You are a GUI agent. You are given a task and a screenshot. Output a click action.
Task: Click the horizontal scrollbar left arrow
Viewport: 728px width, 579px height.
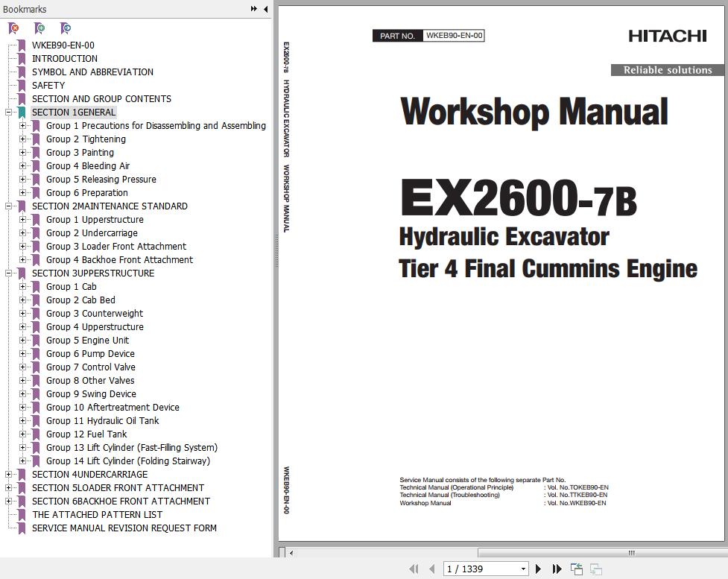[291, 553]
